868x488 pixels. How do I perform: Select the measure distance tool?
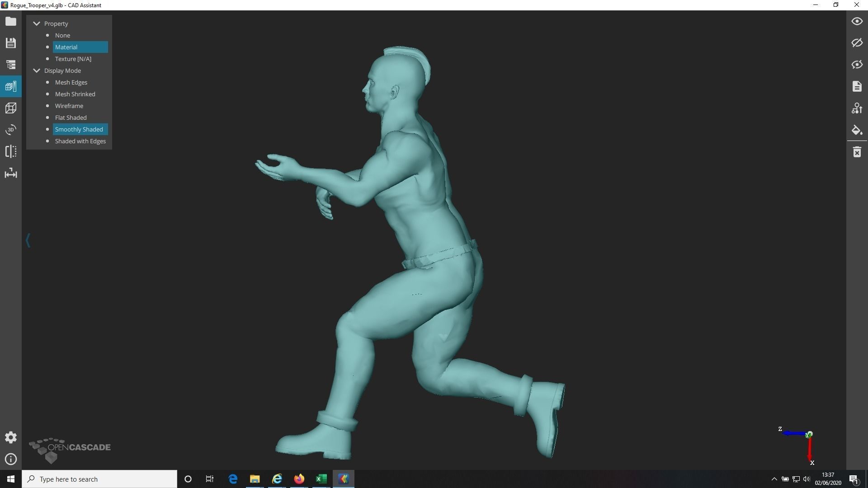[x=11, y=174]
